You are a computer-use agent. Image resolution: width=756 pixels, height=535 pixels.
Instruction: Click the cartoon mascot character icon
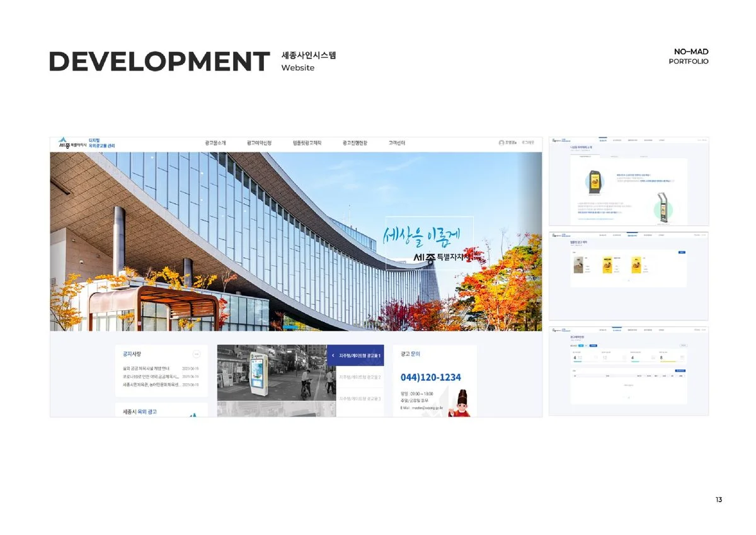tap(459, 403)
